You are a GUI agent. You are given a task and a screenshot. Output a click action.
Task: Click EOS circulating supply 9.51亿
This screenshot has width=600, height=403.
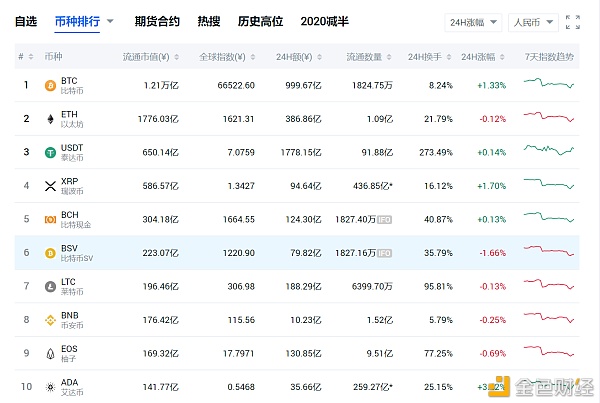380,354
